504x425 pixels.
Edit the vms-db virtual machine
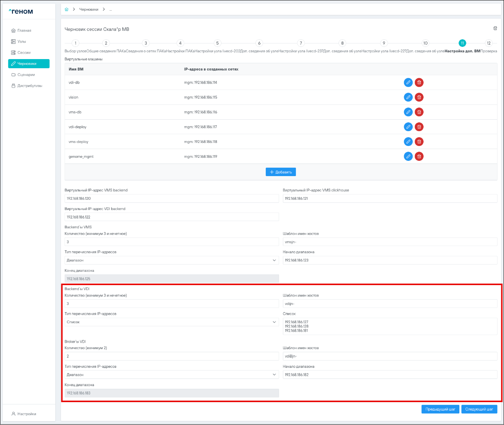408,112
